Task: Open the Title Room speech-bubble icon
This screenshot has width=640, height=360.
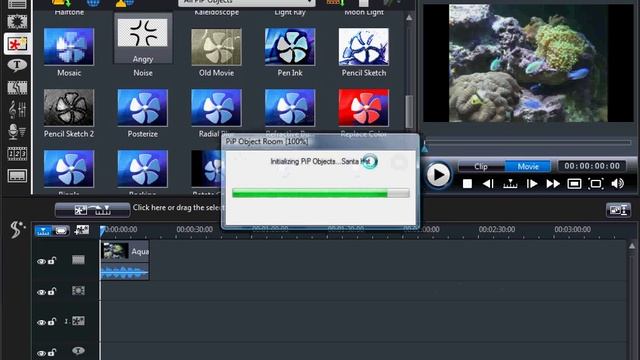Action: click(x=17, y=65)
